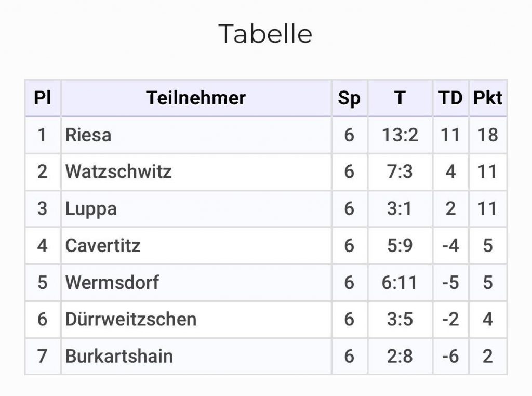532x396 pixels.
Task: Open the Dürrweitzschen team entry
Action: 131,319
